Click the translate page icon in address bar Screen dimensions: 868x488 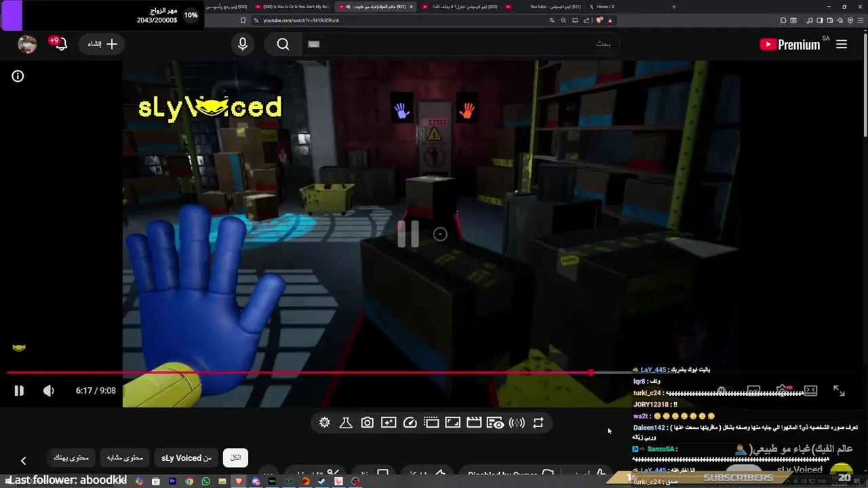point(552,20)
